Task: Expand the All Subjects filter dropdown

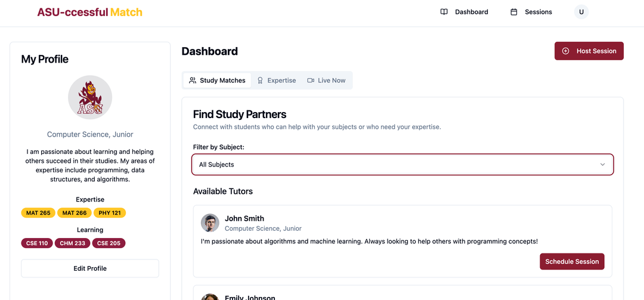Action: click(402, 165)
